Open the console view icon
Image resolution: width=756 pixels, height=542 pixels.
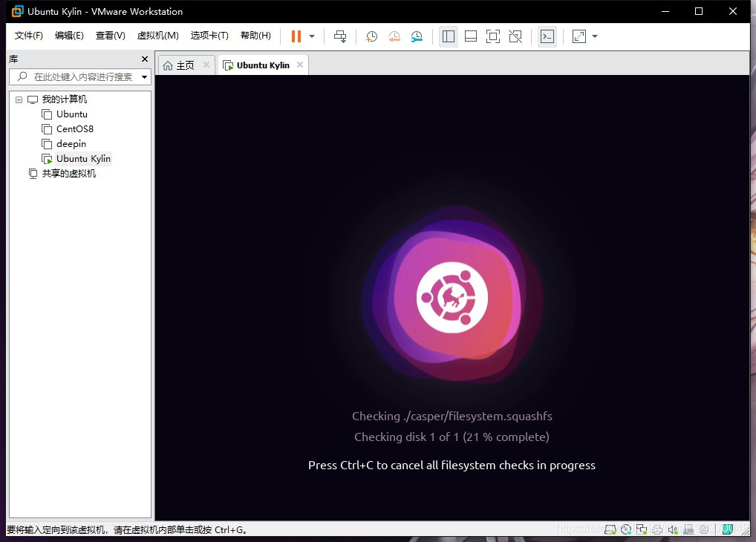click(x=547, y=36)
